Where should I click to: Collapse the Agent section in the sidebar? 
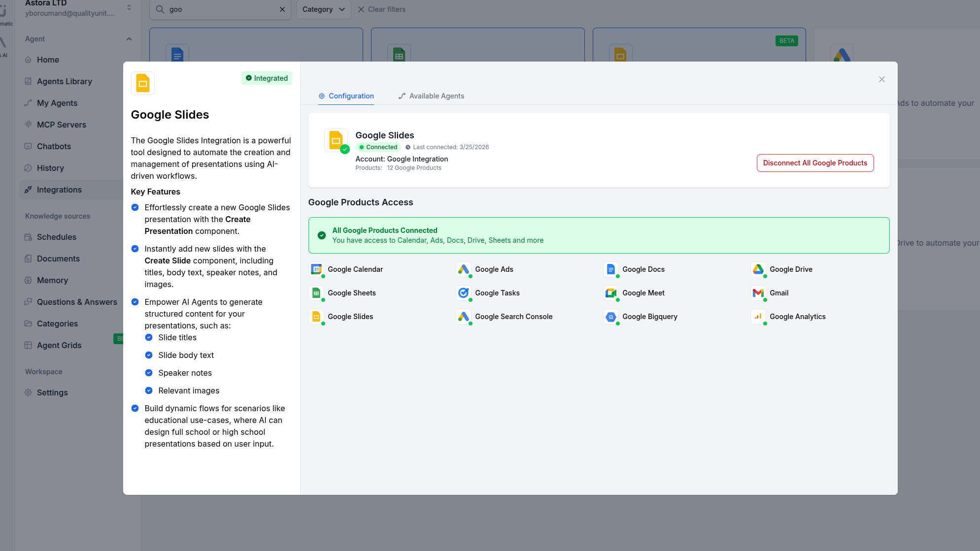129,38
